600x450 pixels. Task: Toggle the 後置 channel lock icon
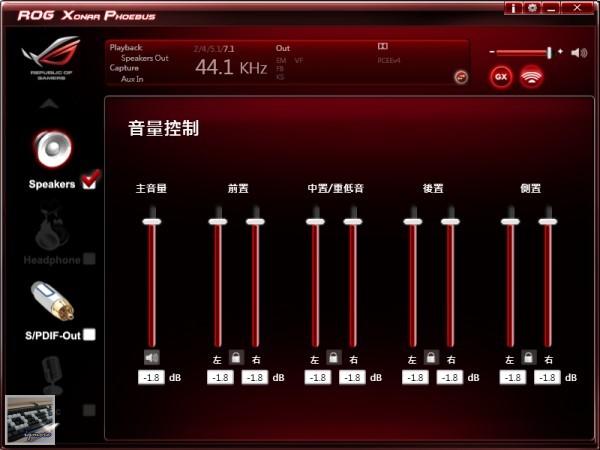coord(431,358)
